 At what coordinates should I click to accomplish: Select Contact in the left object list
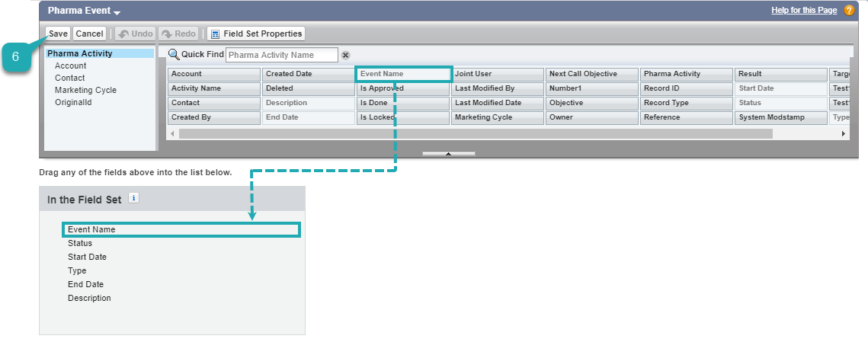70,78
